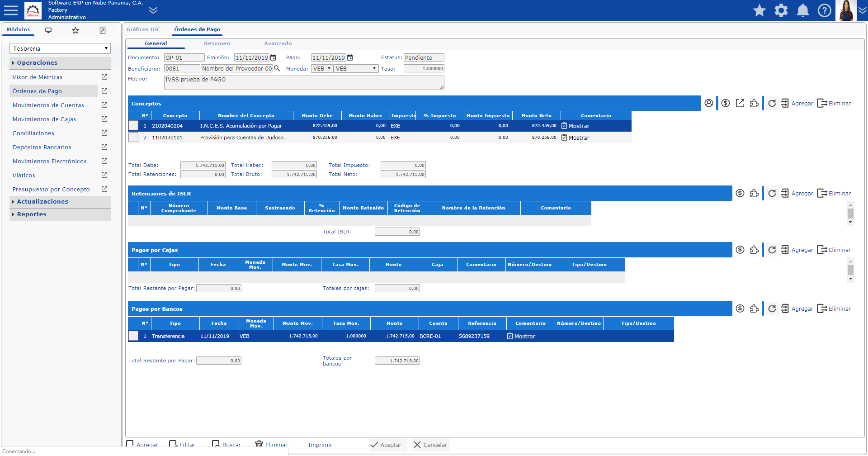868x456 pixels.
Task: Open Pago date calendar picker
Action: pos(350,58)
